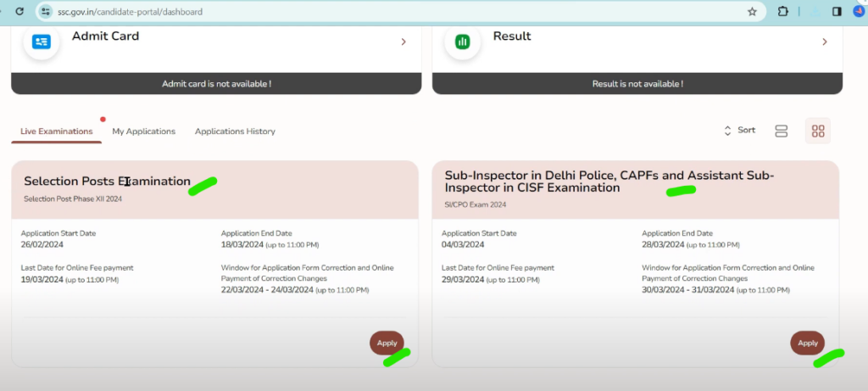This screenshot has height=391, width=868.
Task: Open the browser profile avatar
Action: [859, 11]
